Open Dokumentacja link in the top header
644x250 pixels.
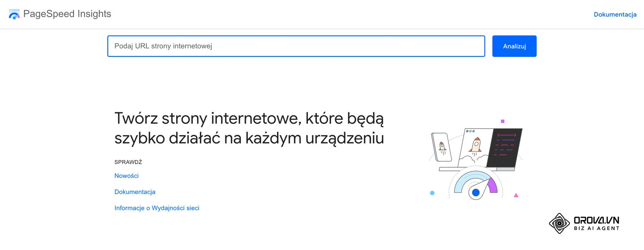click(x=615, y=15)
